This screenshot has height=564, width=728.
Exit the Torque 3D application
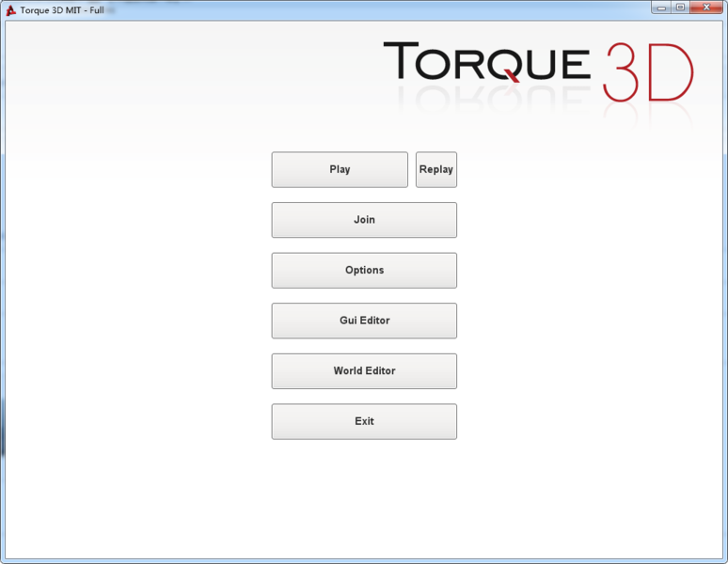pyautogui.click(x=364, y=422)
